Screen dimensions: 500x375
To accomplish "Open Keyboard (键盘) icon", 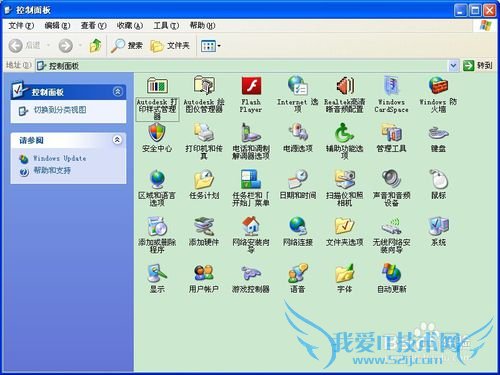I will pos(438,133).
